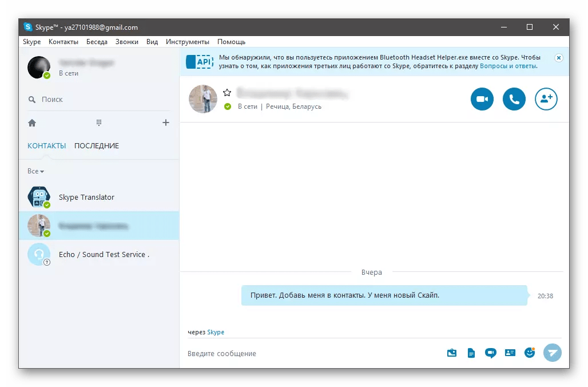
Task: Click the Skype Translator avatar icon
Action: click(39, 197)
